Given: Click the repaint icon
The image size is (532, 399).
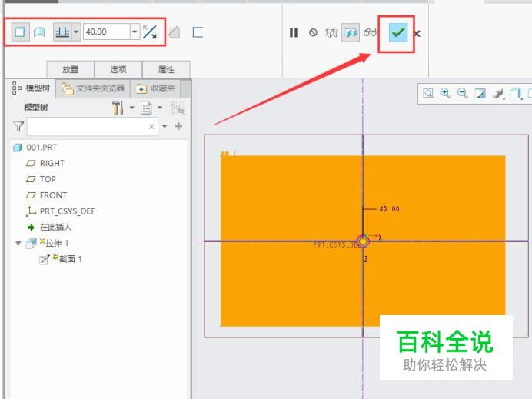Looking at the screenshot, I should pyautogui.click(x=480, y=93).
